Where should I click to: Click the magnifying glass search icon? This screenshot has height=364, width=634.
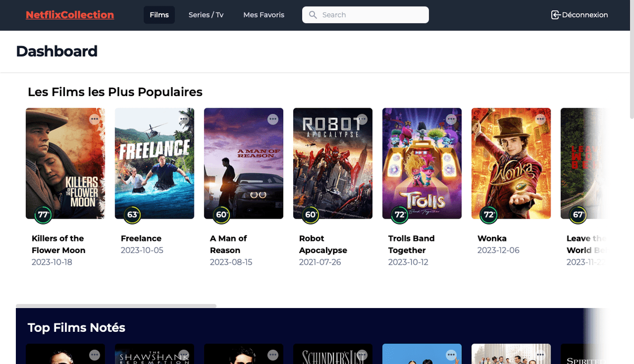313,15
